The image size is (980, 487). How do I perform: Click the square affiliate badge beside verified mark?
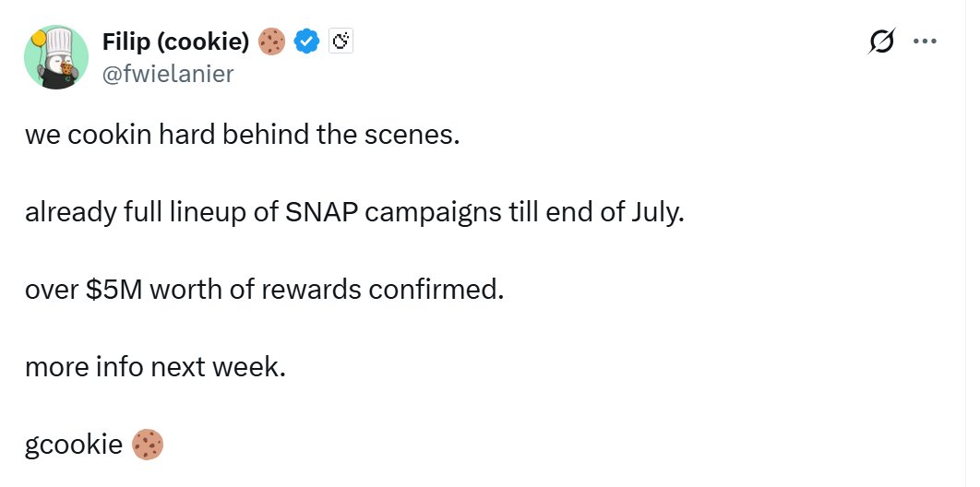click(341, 42)
